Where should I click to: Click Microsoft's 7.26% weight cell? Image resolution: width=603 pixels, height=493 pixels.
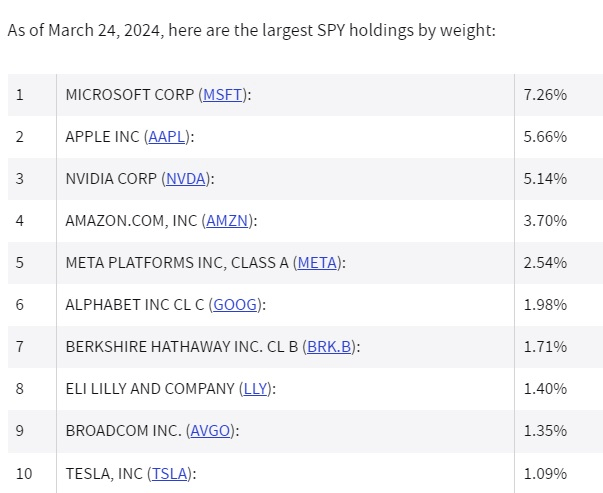(545, 94)
